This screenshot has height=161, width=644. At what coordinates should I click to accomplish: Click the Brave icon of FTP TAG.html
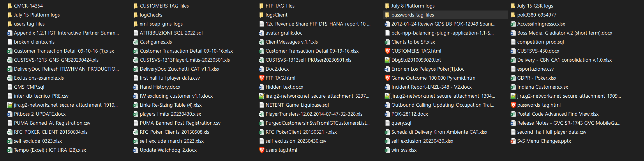(261, 78)
